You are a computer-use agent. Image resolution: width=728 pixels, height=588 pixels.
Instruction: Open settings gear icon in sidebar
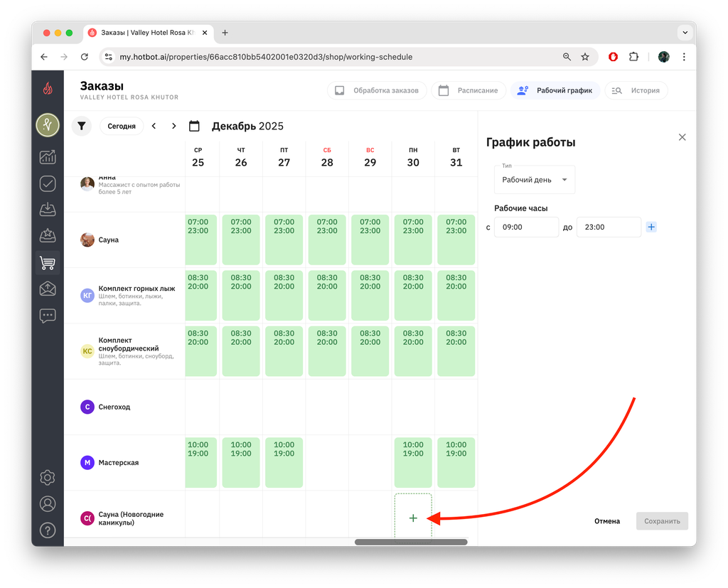(48, 478)
